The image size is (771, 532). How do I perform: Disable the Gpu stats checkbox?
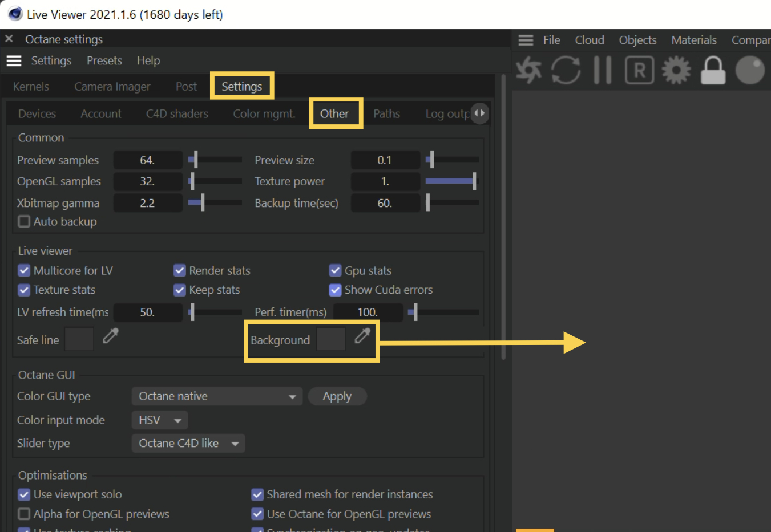click(x=335, y=270)
